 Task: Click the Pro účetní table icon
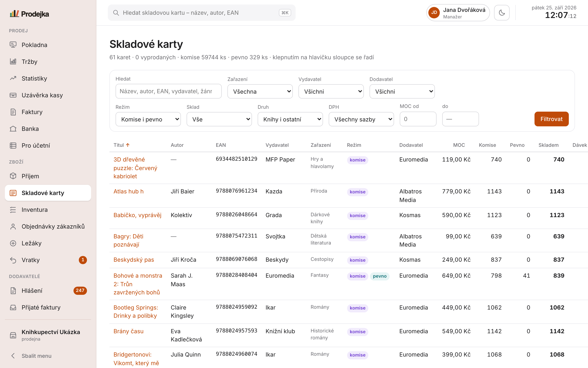[13, 146]
